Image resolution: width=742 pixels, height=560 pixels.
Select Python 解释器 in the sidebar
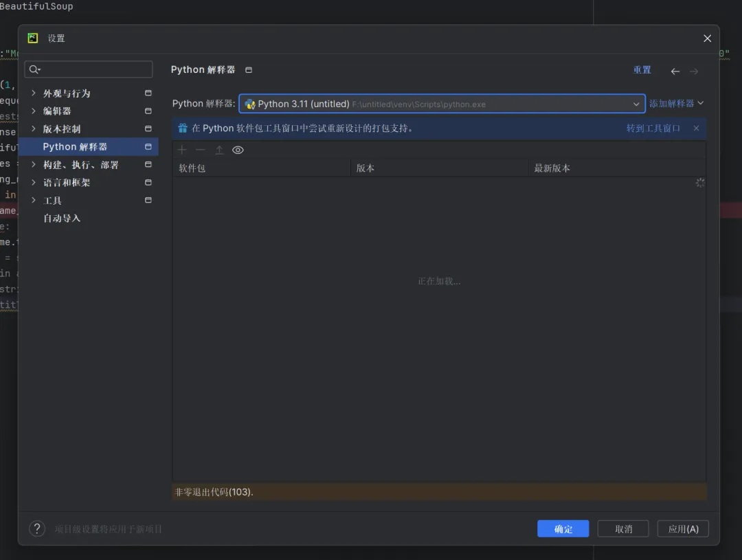tap(89, 147)
